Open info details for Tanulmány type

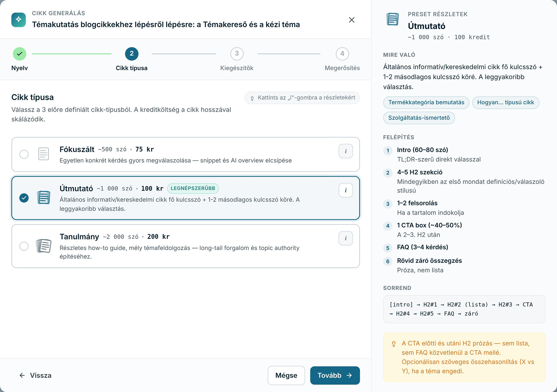pyautogui.click(x=346, y=238)
